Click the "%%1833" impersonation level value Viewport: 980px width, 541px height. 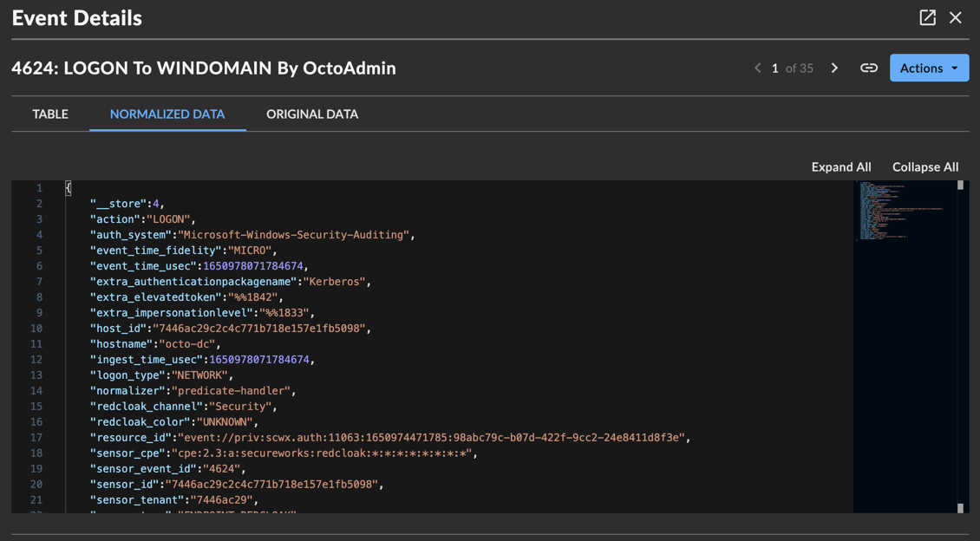point(284,313)
